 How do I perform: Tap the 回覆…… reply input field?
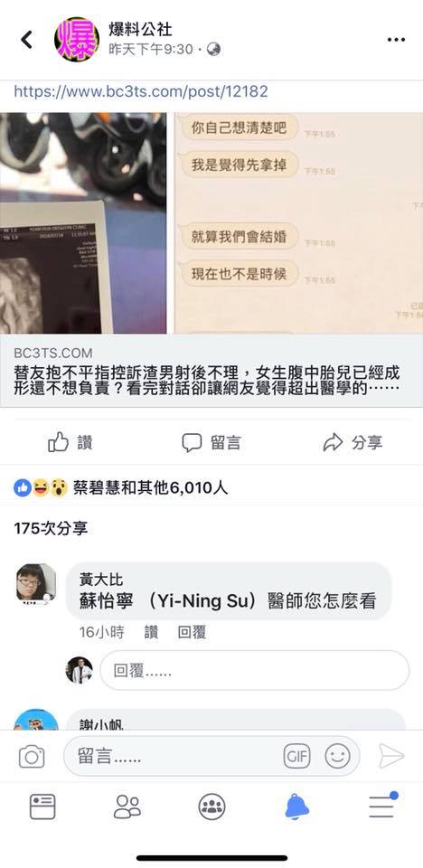point(255,670)
